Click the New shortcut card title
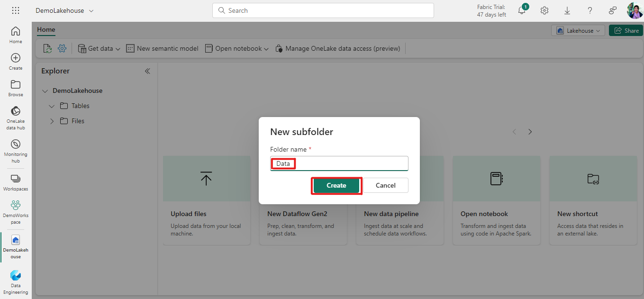Image resolution: width=644 pixels, height=299 pixels. click(x=578, y=214)
